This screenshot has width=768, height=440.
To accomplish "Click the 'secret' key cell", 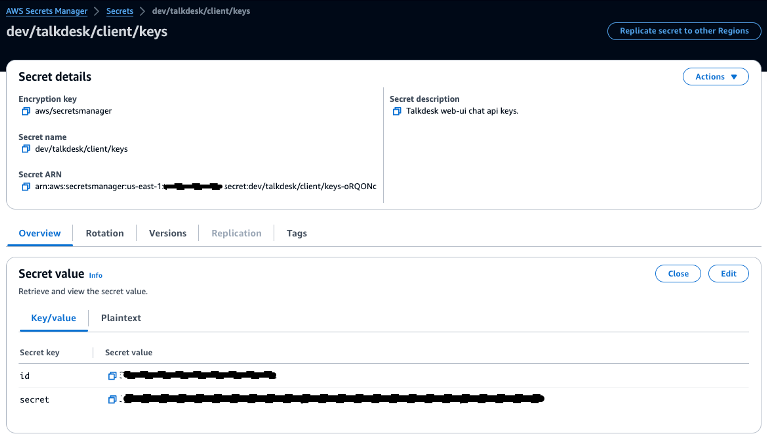I will click(x=34, y=400).
